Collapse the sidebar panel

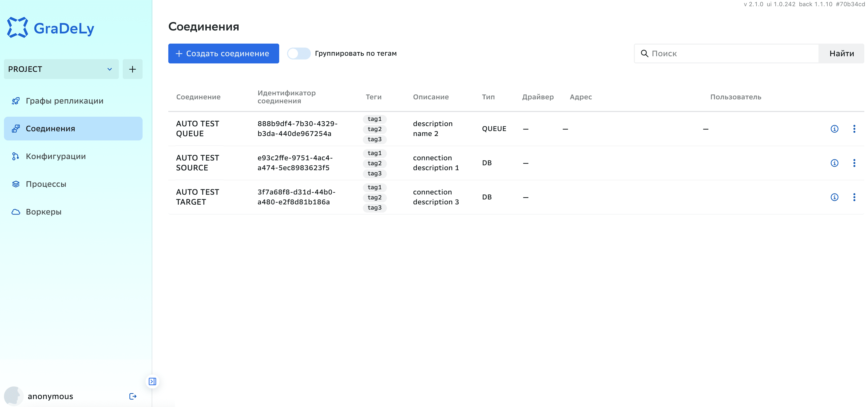152,381
